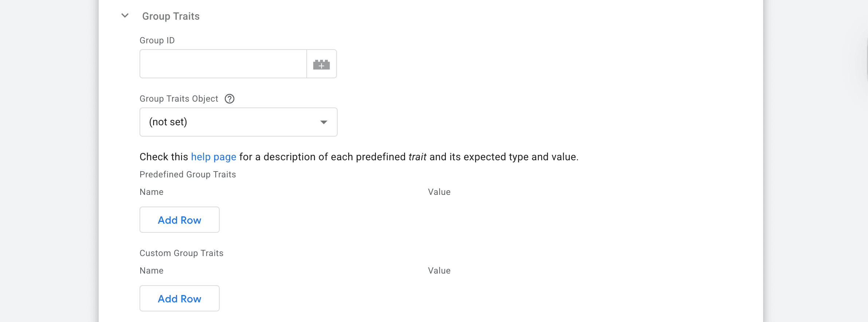Open the help page link
This screenshot has width=868, height=322.
point(213,157)
